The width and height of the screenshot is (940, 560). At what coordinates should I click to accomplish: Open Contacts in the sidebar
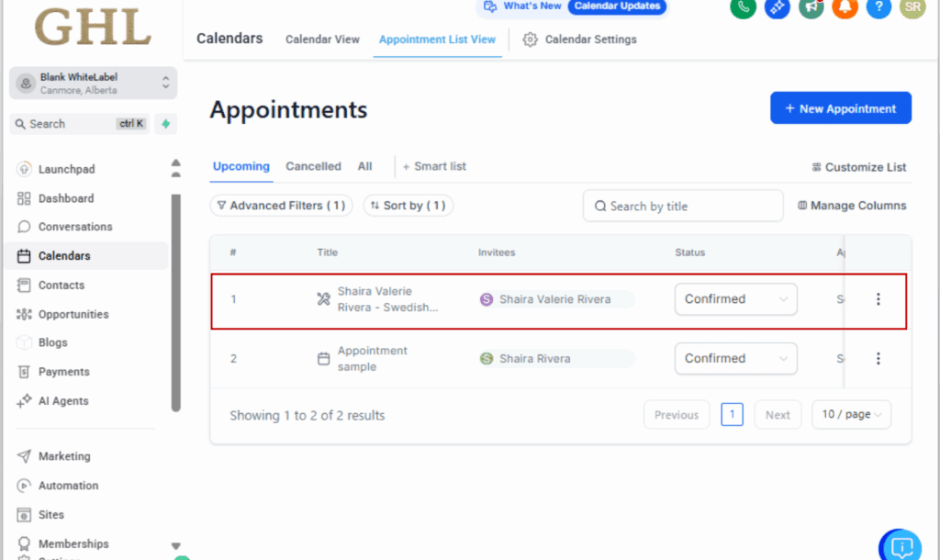pyautogui.click(x=61, y=286)
